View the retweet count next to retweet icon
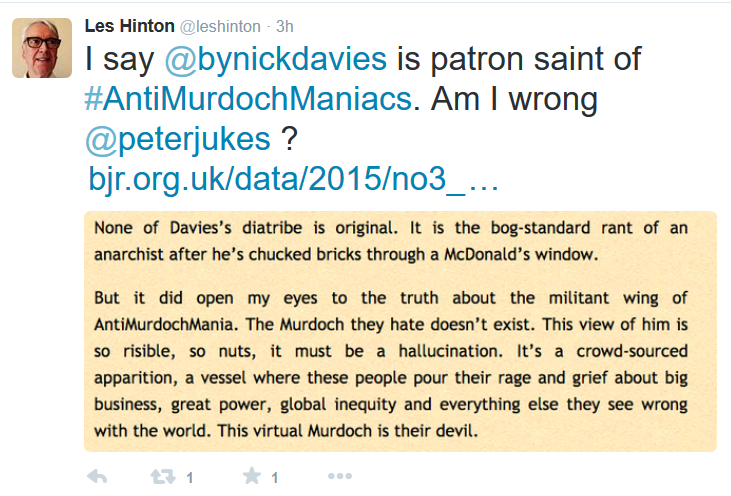Image resolution: width=731 pixels, height=496 pixels. (x=190, y=477)
